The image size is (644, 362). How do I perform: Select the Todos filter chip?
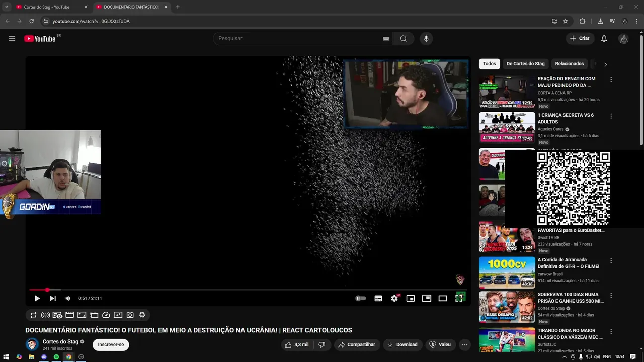click(x=490, y=64)
